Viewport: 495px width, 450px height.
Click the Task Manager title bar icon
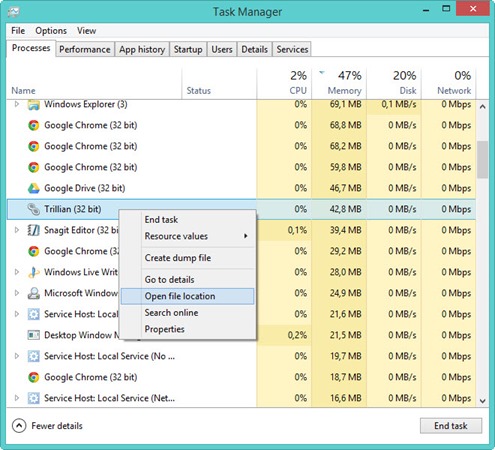[14, 12]
